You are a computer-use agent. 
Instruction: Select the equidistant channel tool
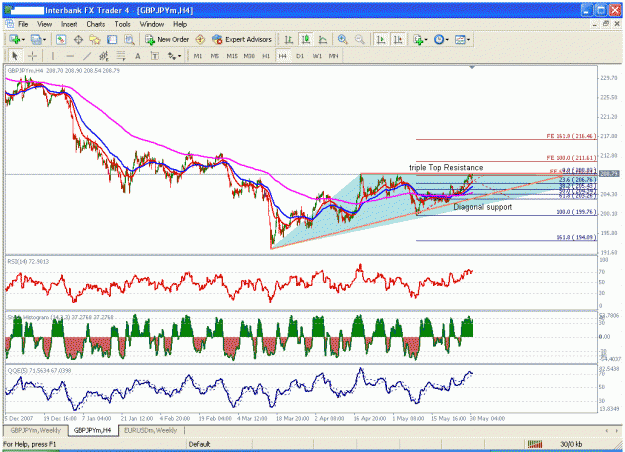[x=104, y=56]
